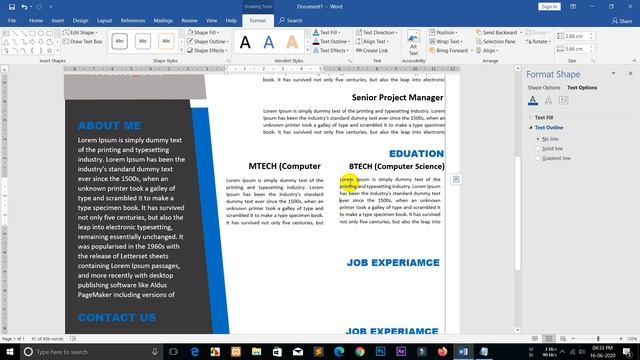
Task: Apply first Abc shape style preset
Action: pyautogui.click(x=120, y=41)
